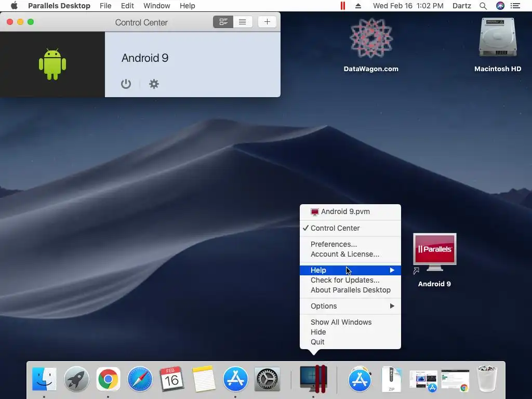Click the Parallels Desktop Dock icon

pos(313,379)
